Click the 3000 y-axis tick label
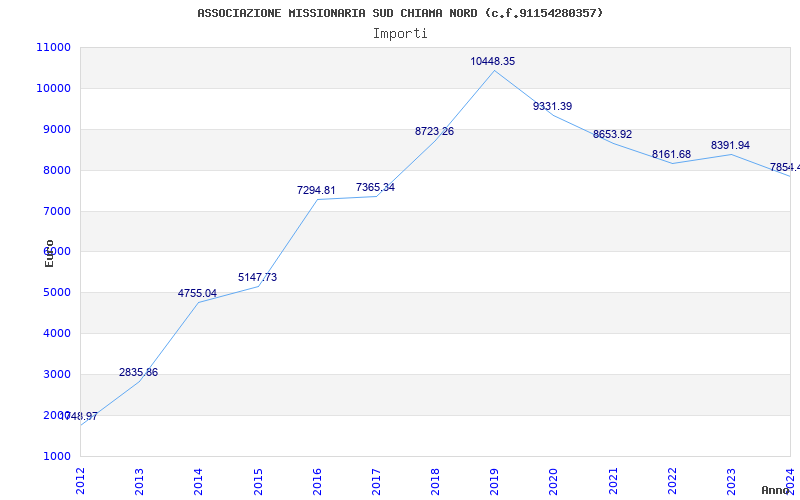The image size is (800, 500). click(57, 374)
